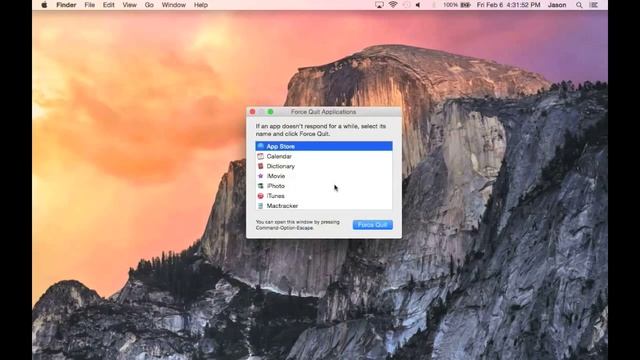Open the Help menu
This screenshot has width=640, height=360.
(x=200, y=5)
